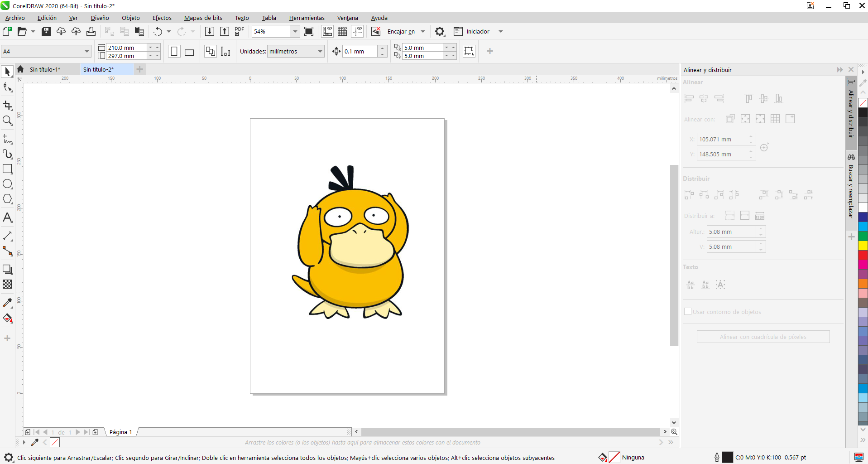Click the Export to PDF icon
The image size is (868, 464).
coord(240,31)
